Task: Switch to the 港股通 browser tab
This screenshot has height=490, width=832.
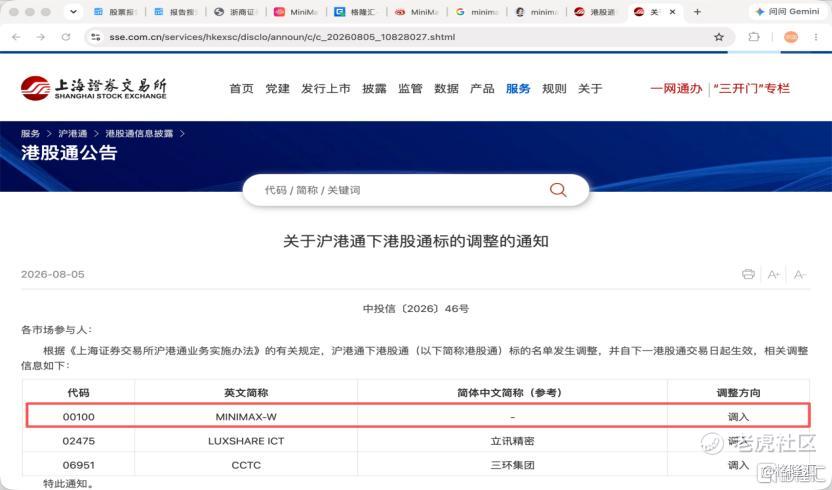Action: pos(596,12)
